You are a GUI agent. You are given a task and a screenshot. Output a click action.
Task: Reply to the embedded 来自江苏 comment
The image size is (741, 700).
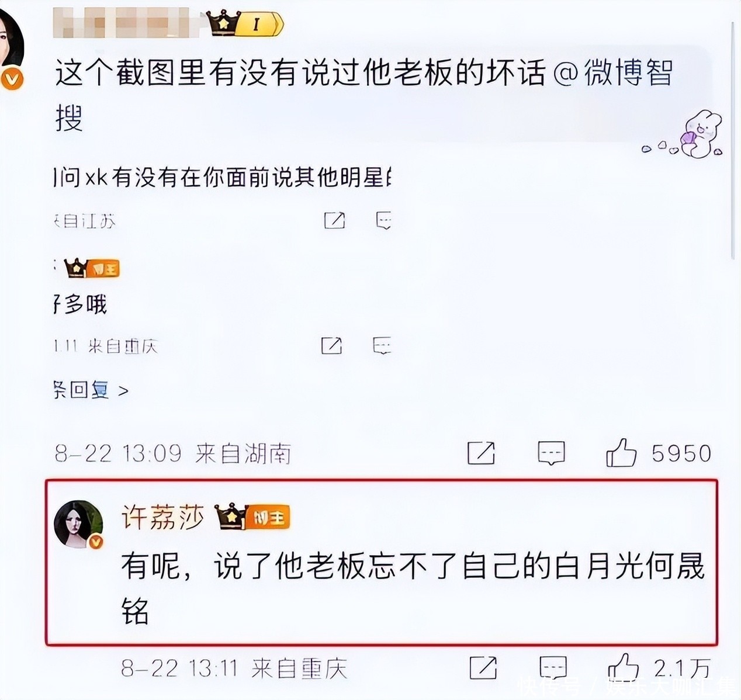(383, 220)
